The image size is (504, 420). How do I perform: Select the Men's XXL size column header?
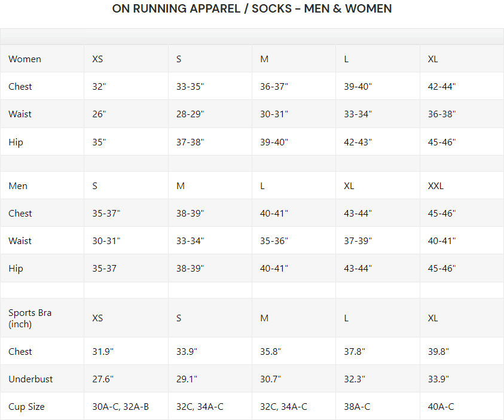pyautogui.click(x=436, y=186)
